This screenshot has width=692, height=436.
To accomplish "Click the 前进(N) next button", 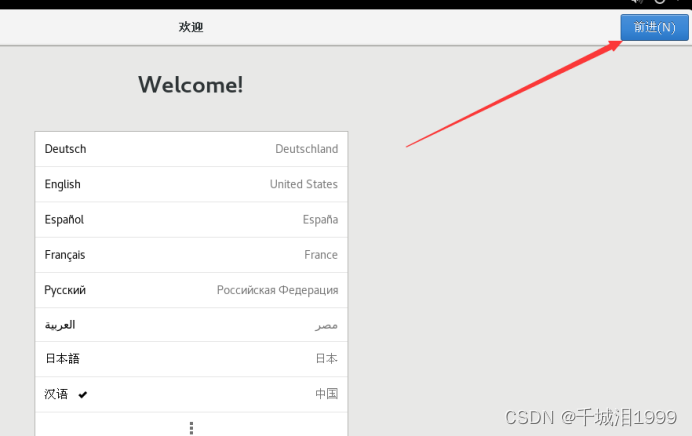I will click(x=654, y=27).
